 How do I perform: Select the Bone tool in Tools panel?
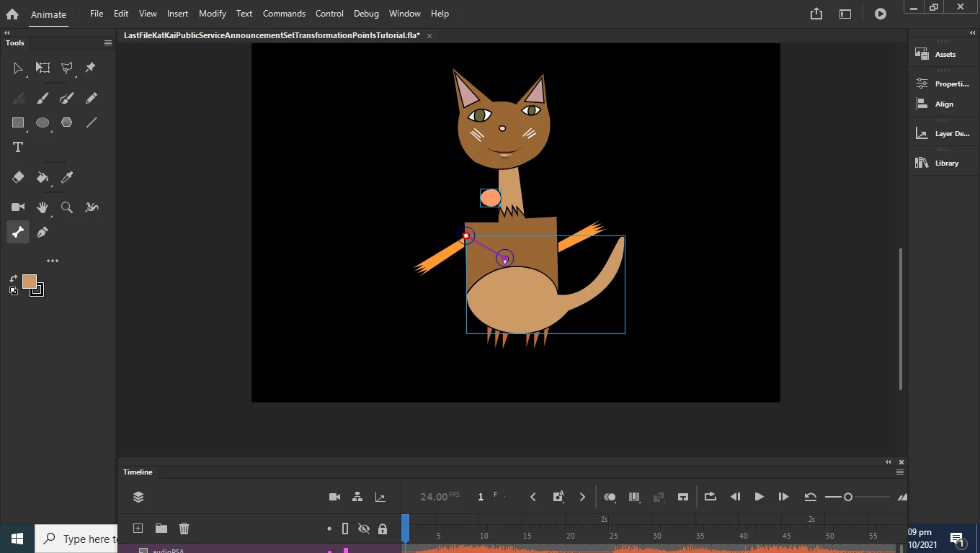click(18, 232)
